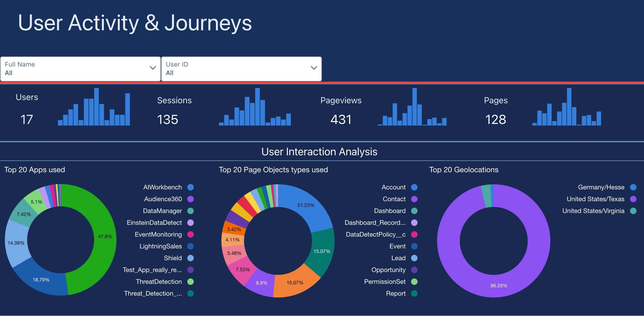Select the EventMonitoring legend label
Image resolution: width=644 pixels, height=316 pixels.
[x=158, y=234]
